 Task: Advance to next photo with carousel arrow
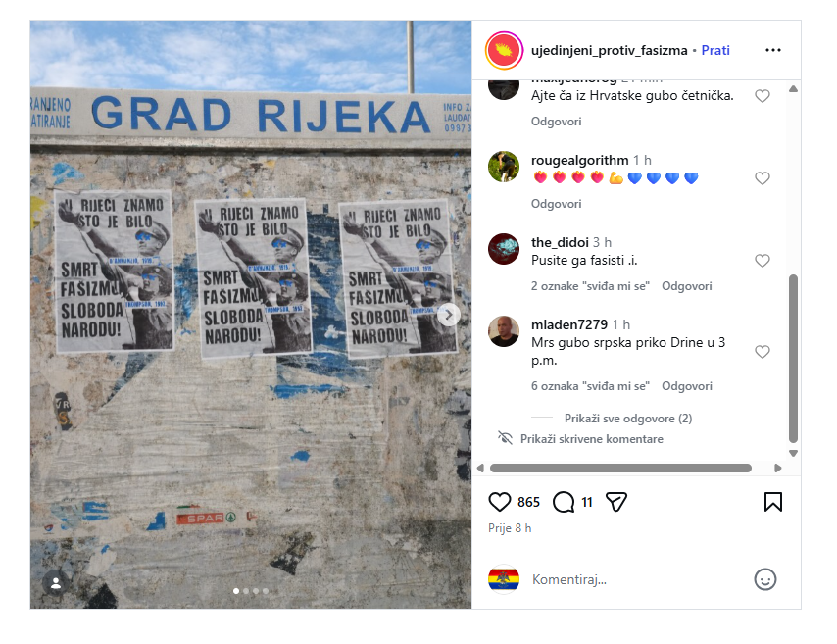click(449, 315)
